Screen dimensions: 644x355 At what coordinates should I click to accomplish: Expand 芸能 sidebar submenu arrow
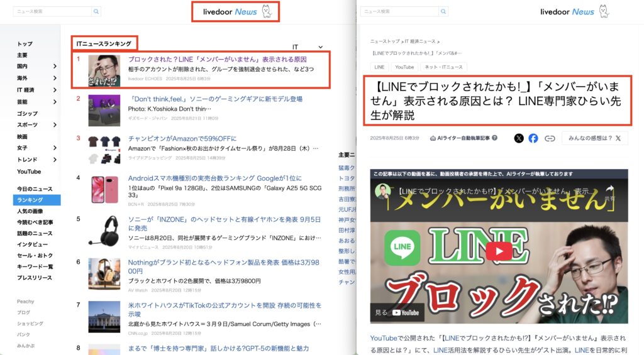[x=55, y=102]
